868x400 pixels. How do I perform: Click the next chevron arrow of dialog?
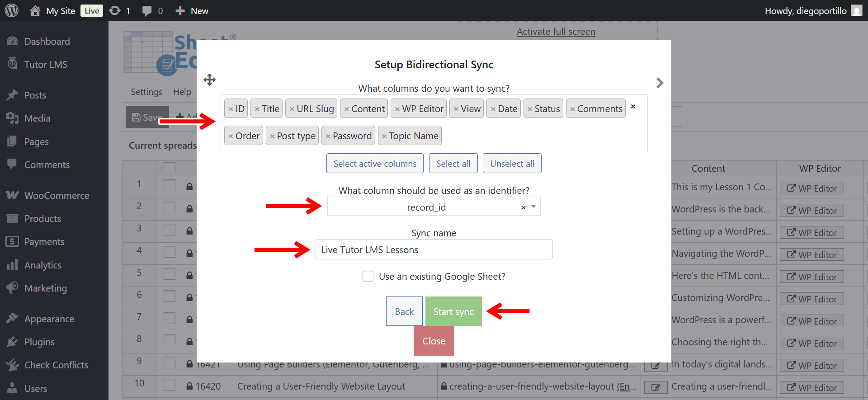pos(660,83)
